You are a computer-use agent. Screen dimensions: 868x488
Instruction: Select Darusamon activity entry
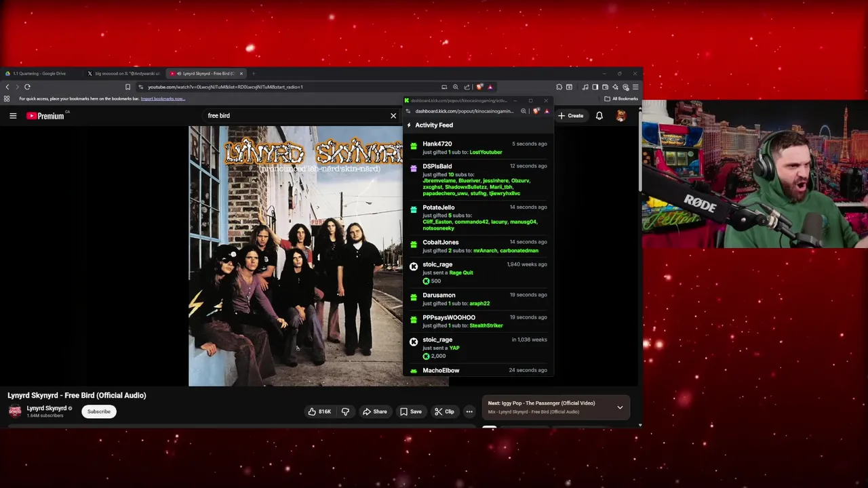point(479,299)
